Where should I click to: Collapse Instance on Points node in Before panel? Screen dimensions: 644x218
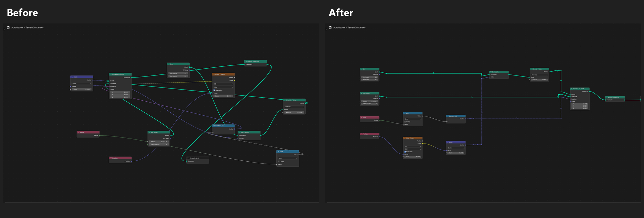[x=111, y=74]
